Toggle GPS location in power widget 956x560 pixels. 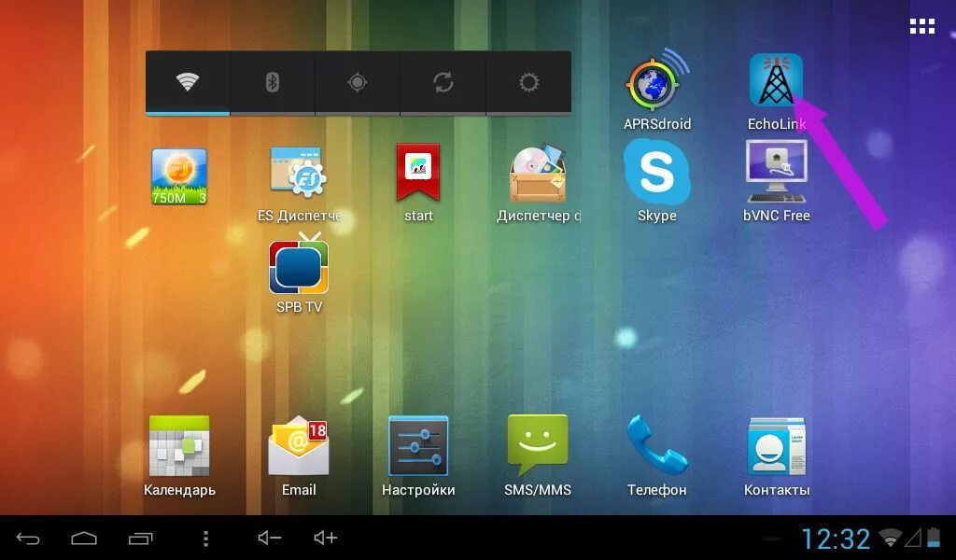[358, 83]
